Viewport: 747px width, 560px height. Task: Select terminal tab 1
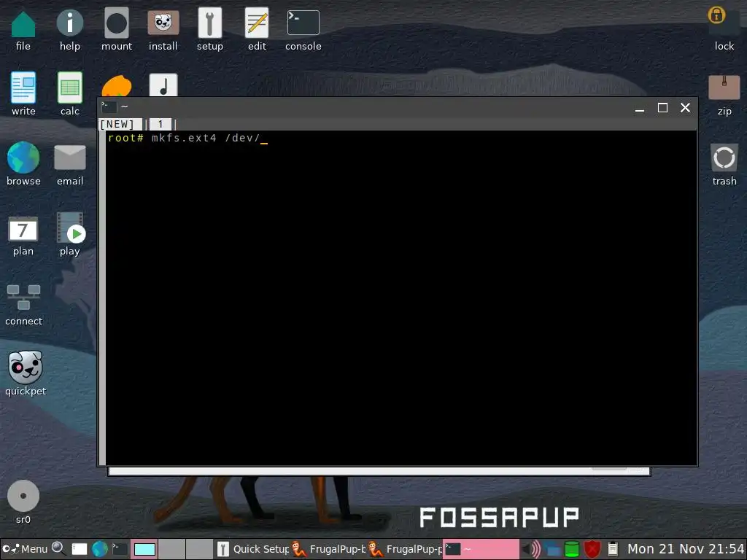(160, 124)
